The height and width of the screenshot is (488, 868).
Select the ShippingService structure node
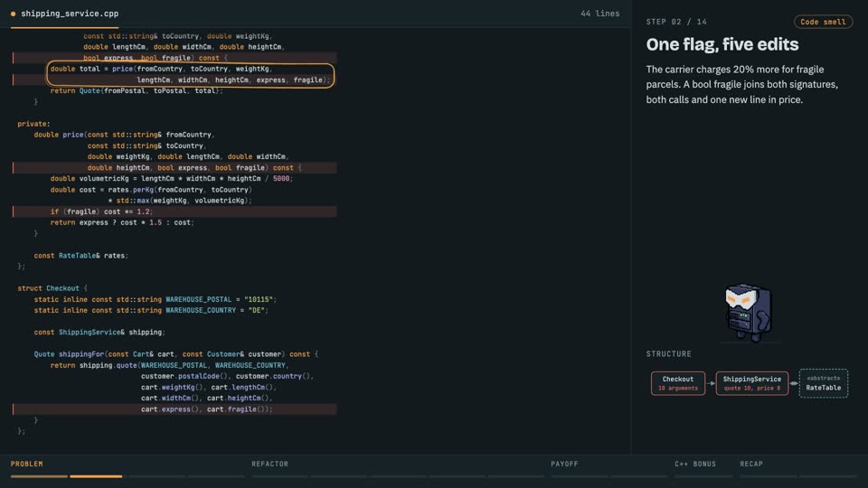pos(751,383)
